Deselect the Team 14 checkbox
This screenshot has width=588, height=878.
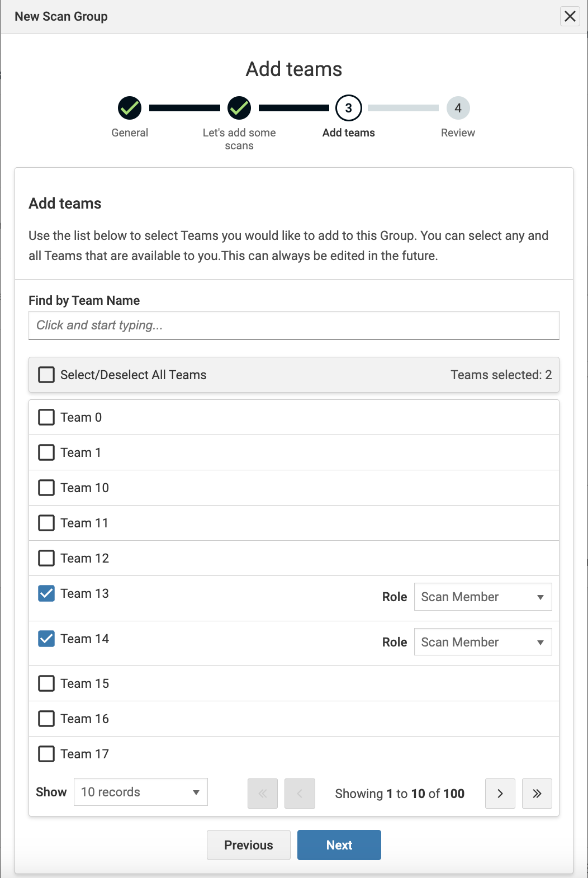coord(46,639)
